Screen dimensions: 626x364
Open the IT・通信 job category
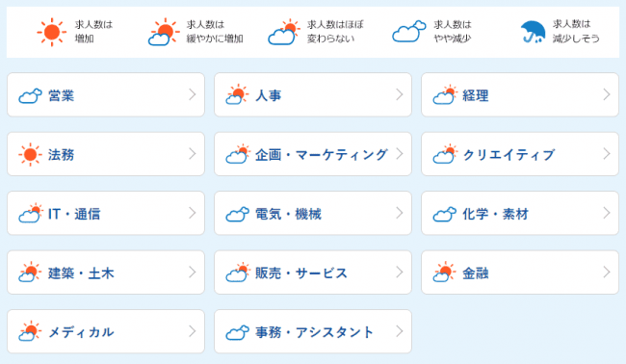click(106, 213)
